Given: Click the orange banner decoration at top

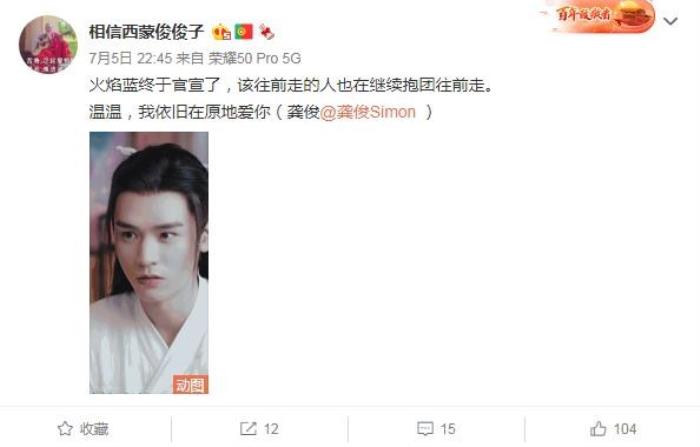Looking at the screenshot, I should click(599, 16).
